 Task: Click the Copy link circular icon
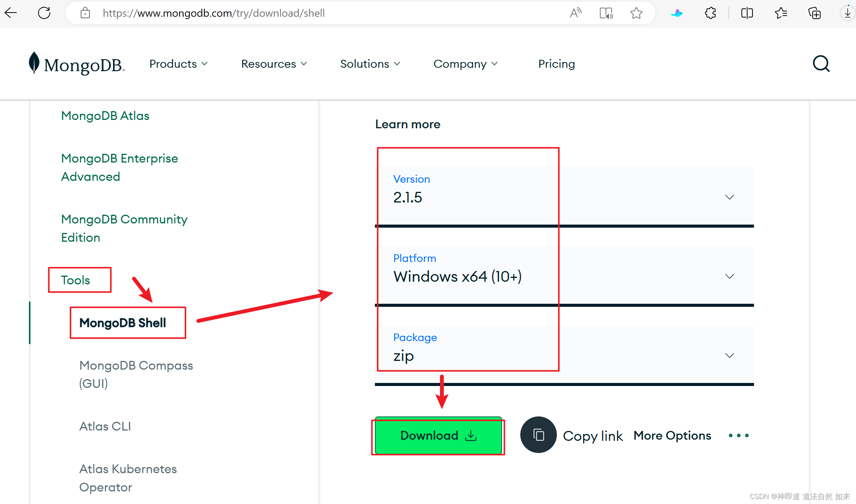point(538,435)
